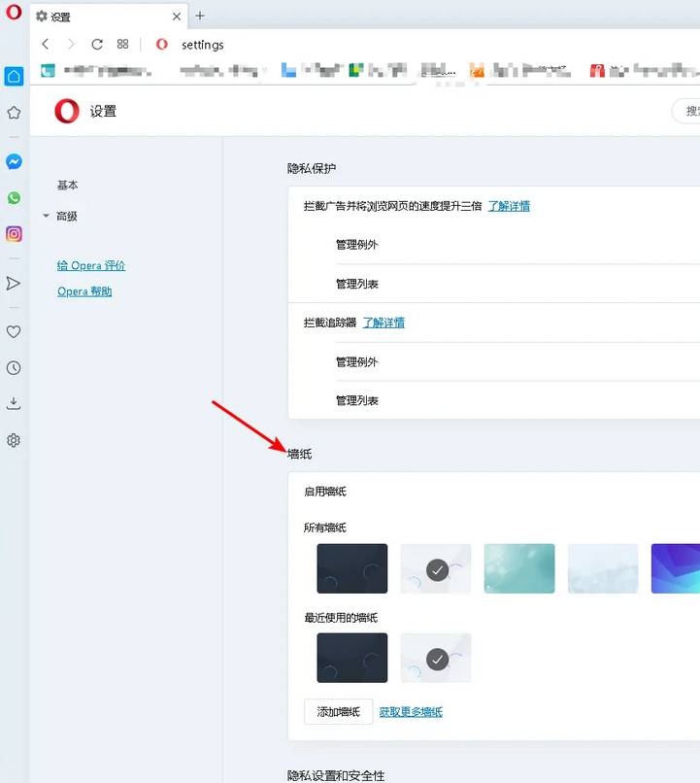Open Bookmarks star in the sidebar
This screenshot has width=700, height=783.
pos(14,113)
